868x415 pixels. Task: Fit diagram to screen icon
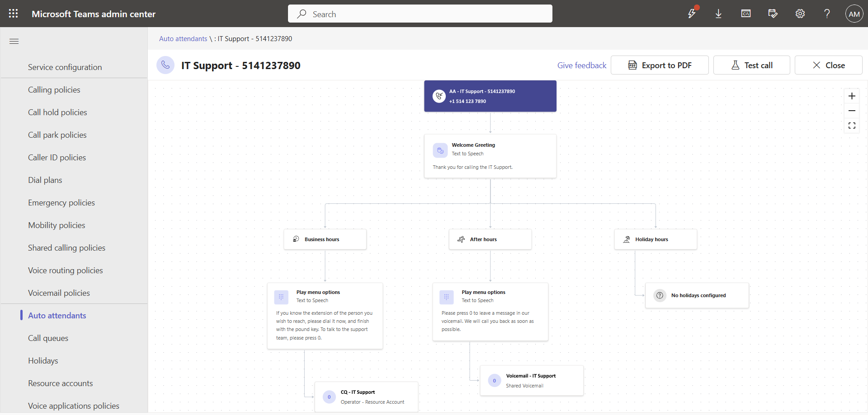(852, 126)
